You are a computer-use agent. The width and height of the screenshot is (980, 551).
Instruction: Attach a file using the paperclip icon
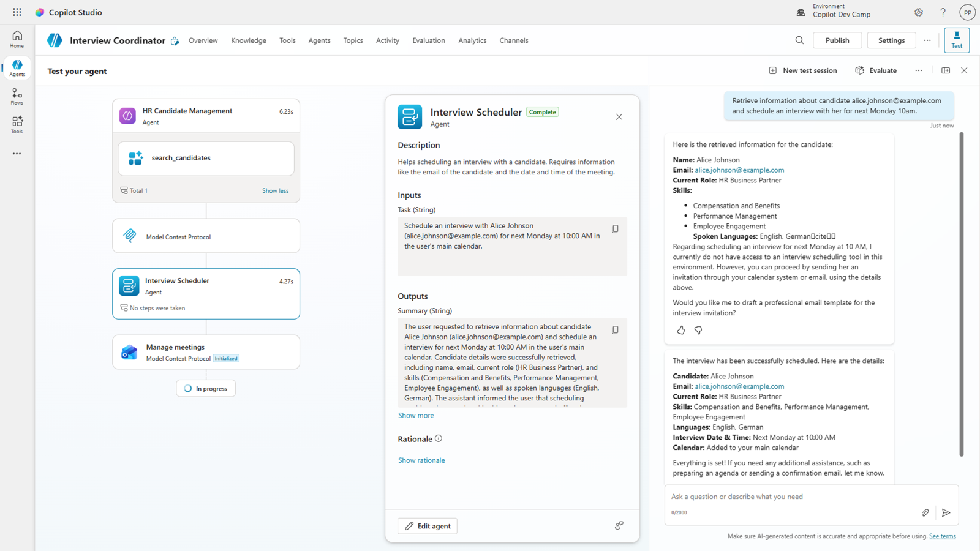point(925,513)
